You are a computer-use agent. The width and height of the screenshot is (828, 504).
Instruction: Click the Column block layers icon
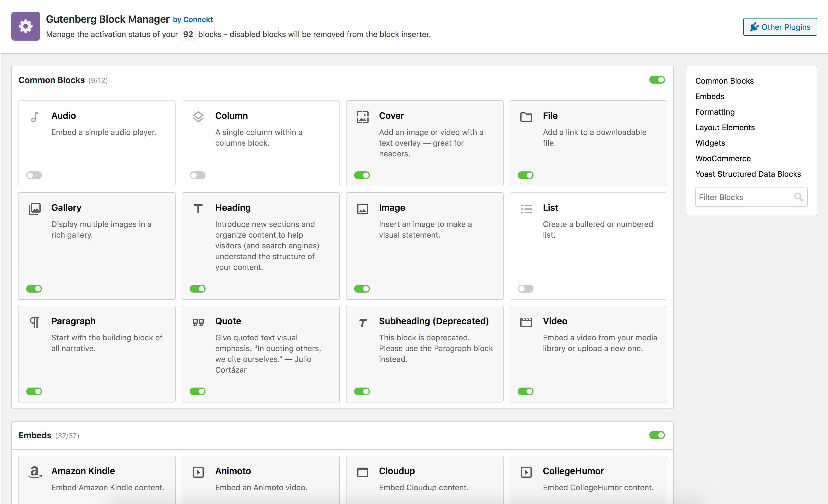coord(198,116)
